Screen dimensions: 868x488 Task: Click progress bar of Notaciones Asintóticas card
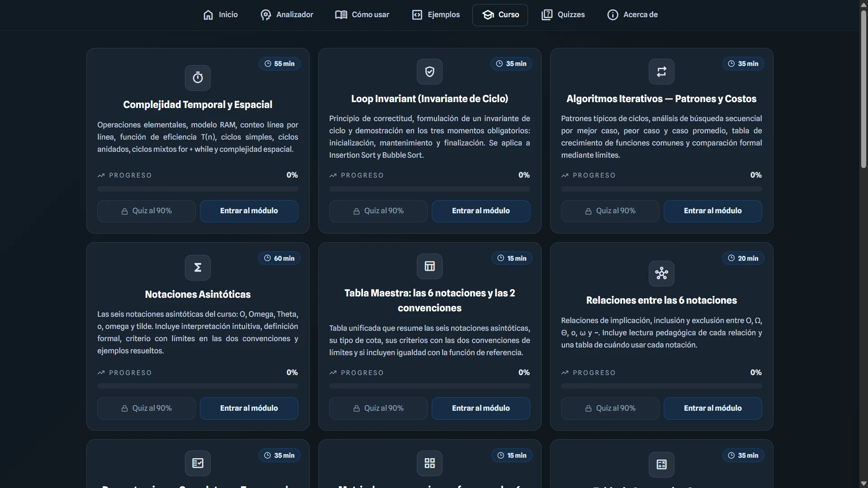(x=198, y=386)
